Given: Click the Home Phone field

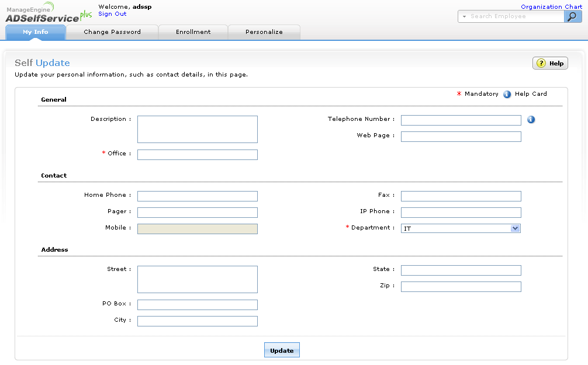Looking at the screenshot, I should pyautogui.click(x=198, y=196).
